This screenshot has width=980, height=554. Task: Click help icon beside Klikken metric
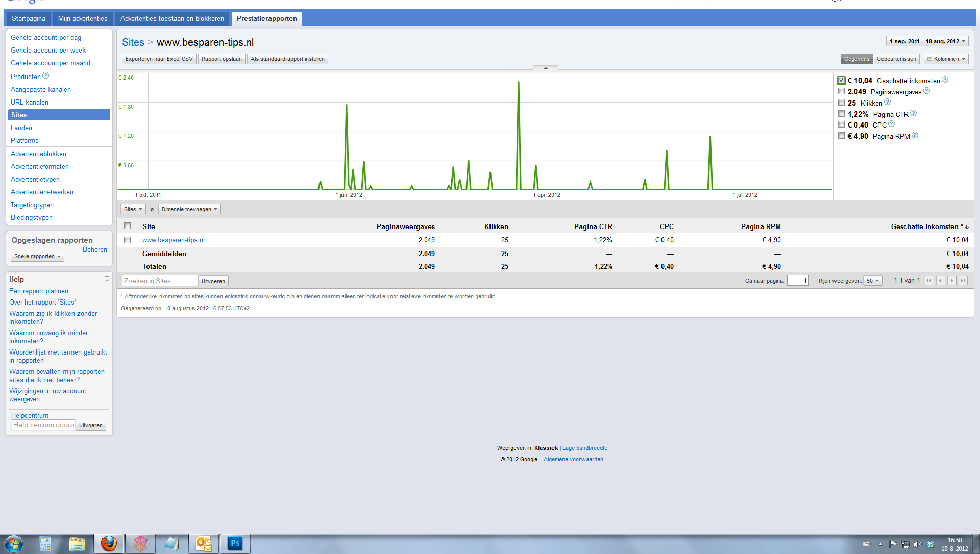pos(887,102)
